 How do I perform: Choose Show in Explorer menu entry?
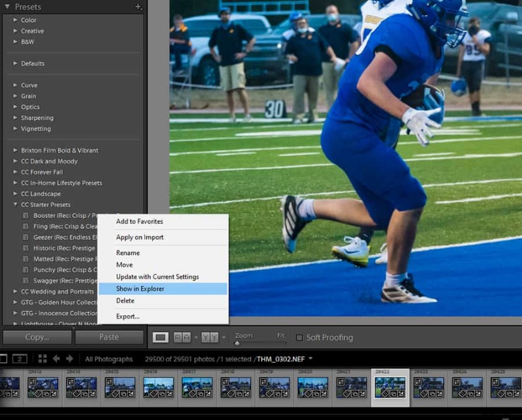tap(163, 289)
